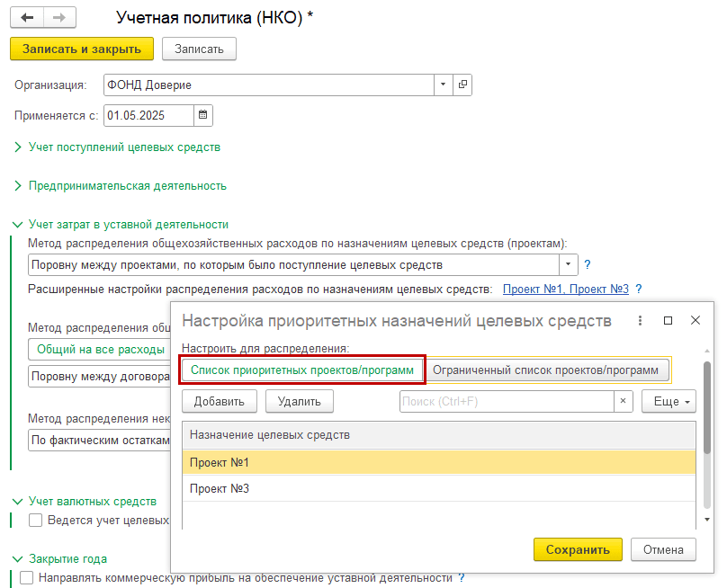Viewport: 727px width, 588px height.
Task: Open the Организация dropdown list
Action: [x=443, y=85]
